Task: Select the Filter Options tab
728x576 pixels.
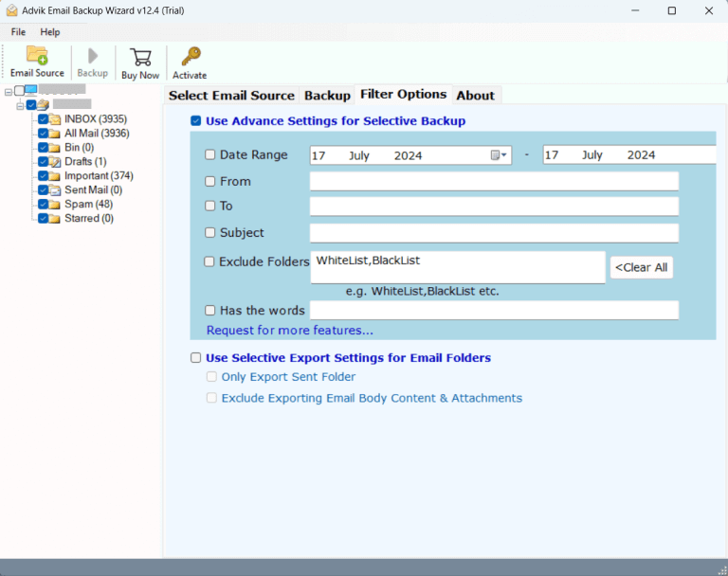Action: click(x=404, y=94)
